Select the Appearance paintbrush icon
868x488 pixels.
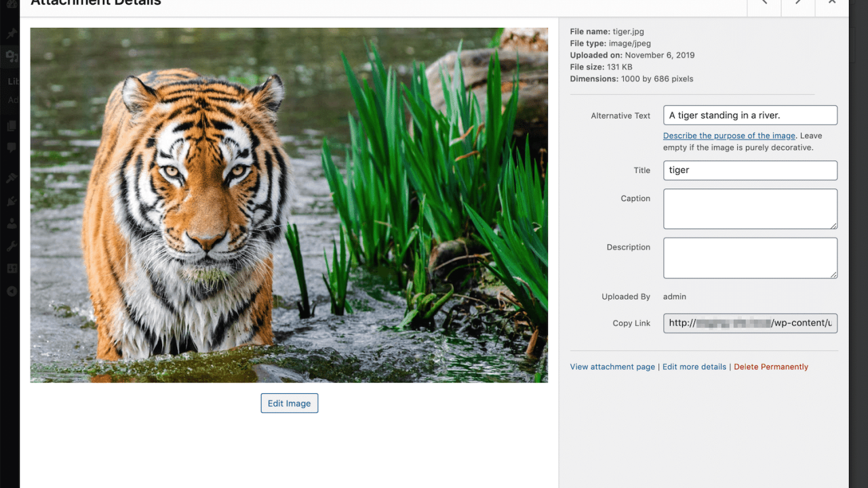tap(11, 178)
